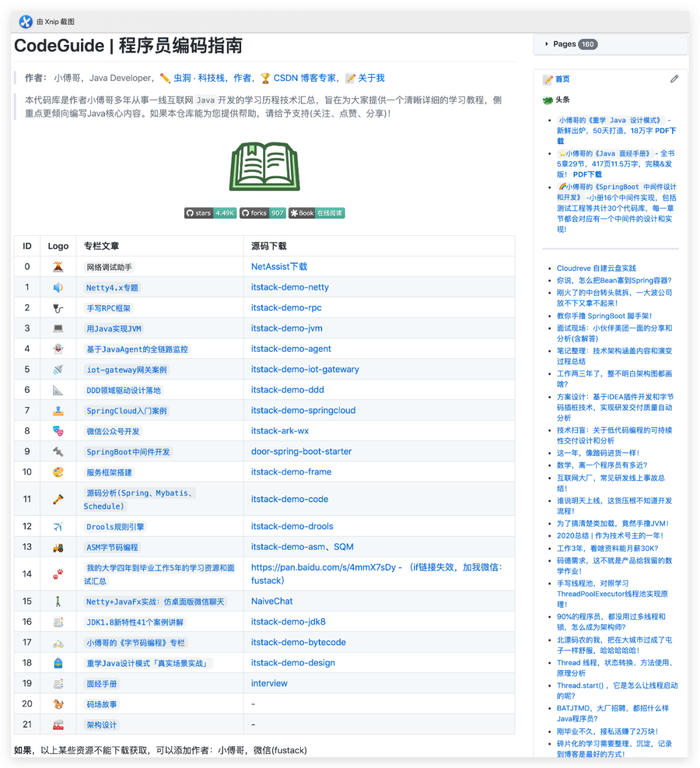This screenshot has width=700, height=768.
Task: Open the NetAssist下载 source link
Action: (279, 266)
